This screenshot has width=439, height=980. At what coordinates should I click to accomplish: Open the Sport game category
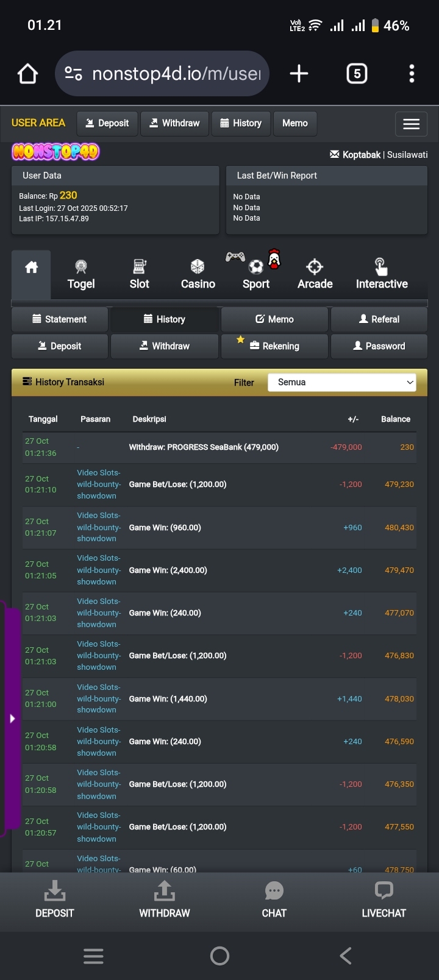pyautogui.click(x=256, y=275)
